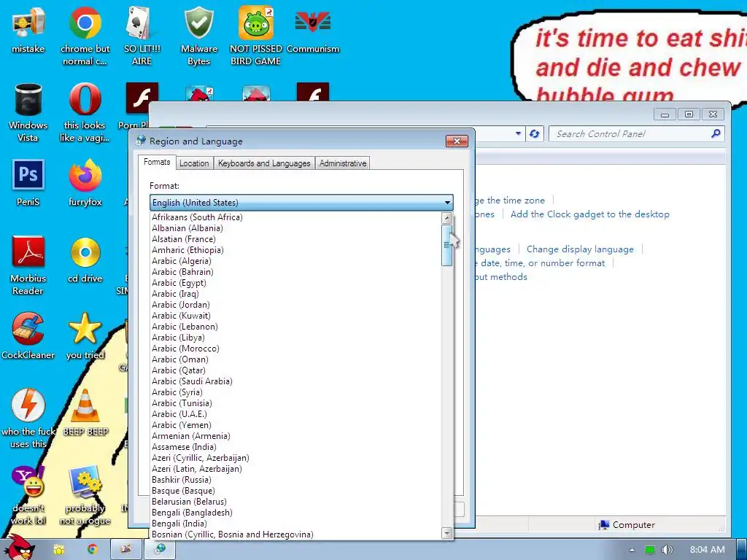
Task: Show hidden tray icons arrow
Action: (632, 550)
